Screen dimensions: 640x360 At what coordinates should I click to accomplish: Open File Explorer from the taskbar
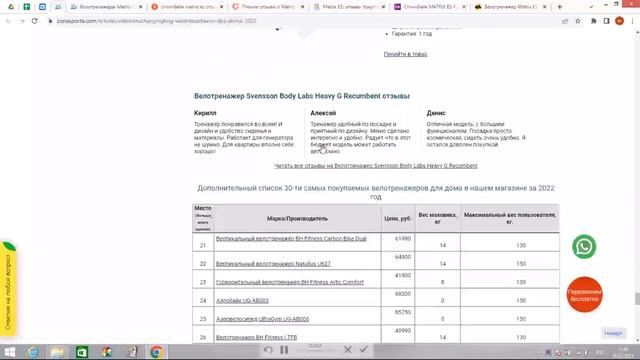coord(57,352)
